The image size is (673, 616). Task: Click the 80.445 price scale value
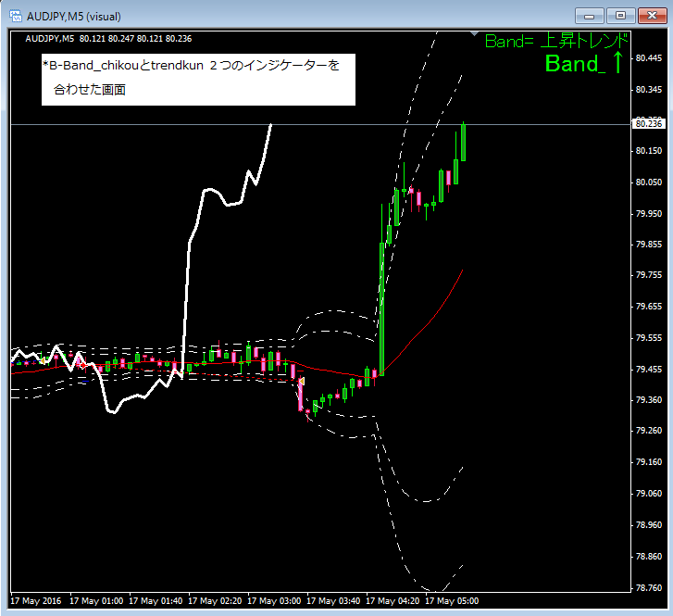[649, 58]
